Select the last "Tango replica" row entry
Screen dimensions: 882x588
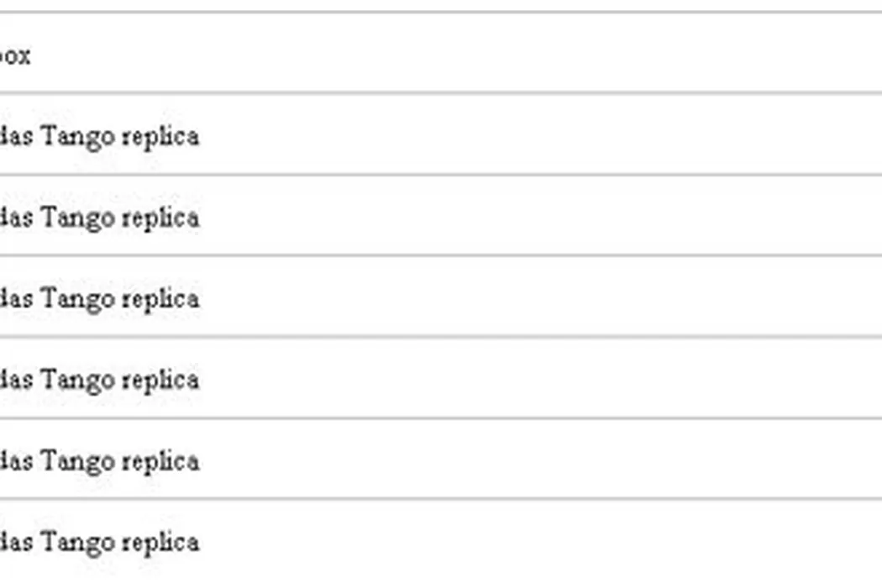pyautogui.click(x=99, y=542)
